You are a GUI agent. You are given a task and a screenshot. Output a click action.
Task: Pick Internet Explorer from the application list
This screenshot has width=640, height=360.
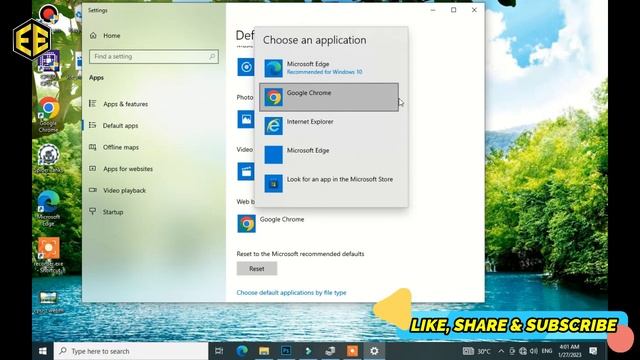click(329, 126)
